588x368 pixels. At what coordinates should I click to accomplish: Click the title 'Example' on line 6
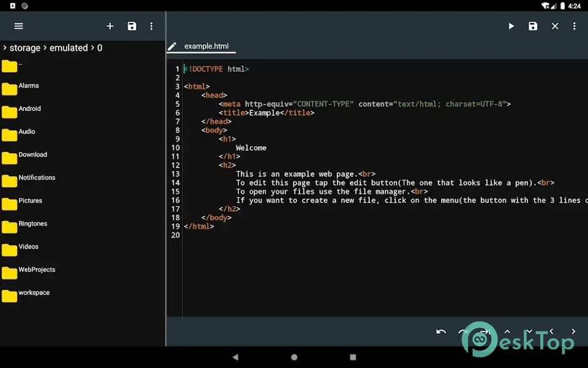click(265, 113)
